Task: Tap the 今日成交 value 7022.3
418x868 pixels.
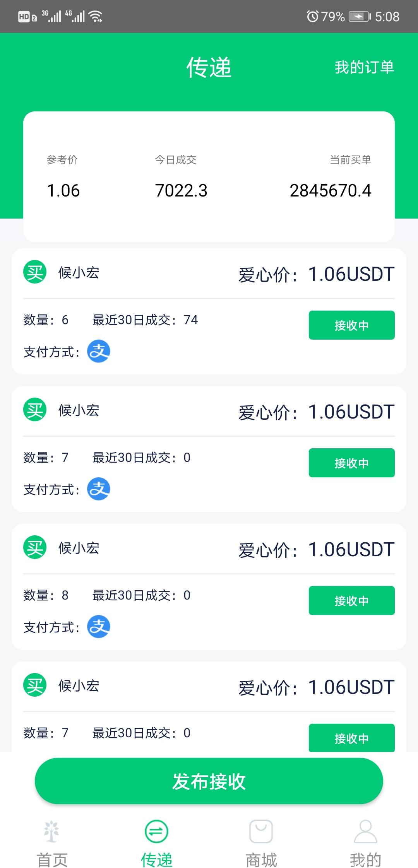Action: pyautogui.click(x=181, y=191)
